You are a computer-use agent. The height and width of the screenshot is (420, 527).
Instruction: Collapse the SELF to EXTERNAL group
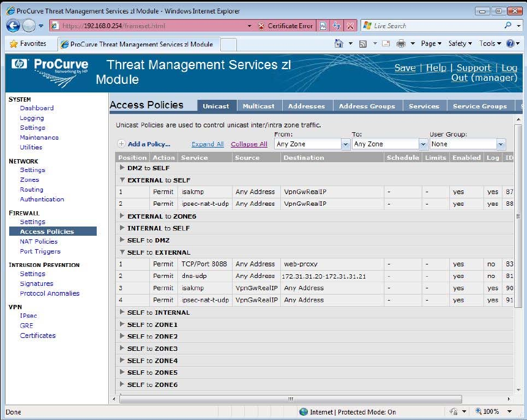coord(122,252)
